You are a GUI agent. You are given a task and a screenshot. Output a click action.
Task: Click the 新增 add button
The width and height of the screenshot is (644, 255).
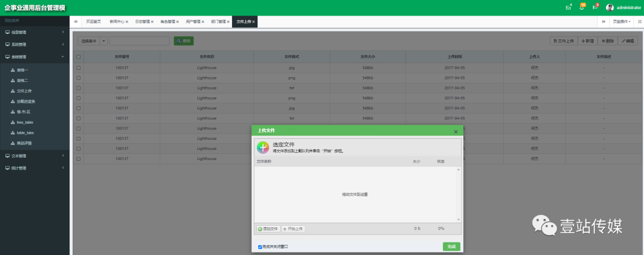[x=587, y=41]
